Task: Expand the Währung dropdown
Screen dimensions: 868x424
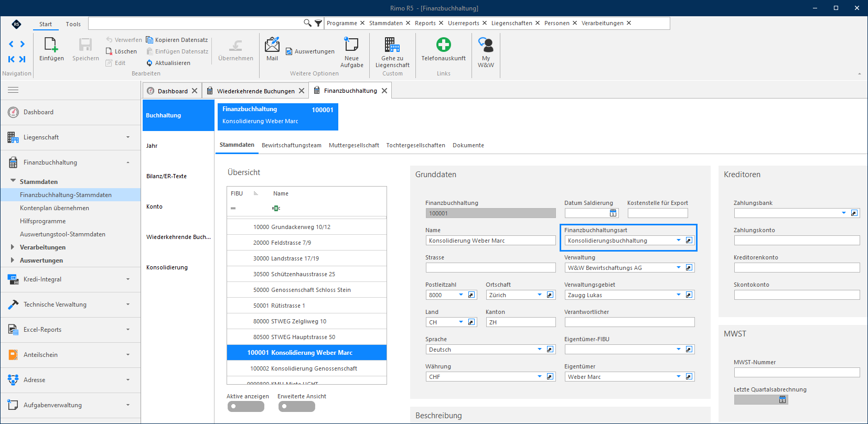Action: (x=540, y=377)
